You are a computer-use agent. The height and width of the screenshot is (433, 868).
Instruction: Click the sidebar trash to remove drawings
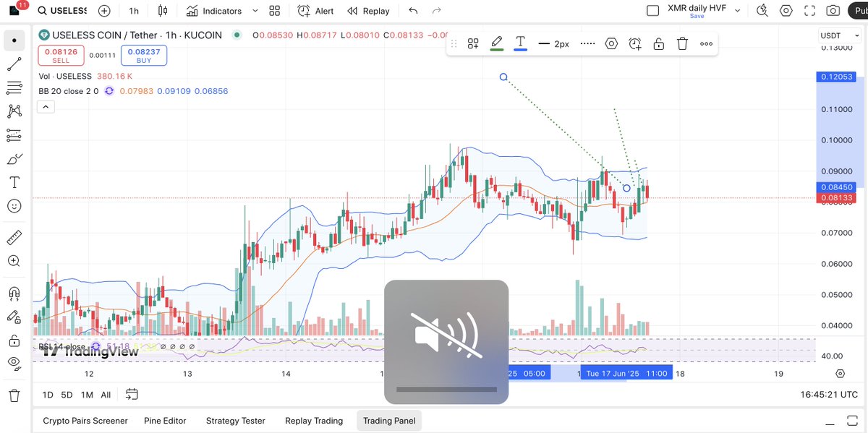(14, 395)
